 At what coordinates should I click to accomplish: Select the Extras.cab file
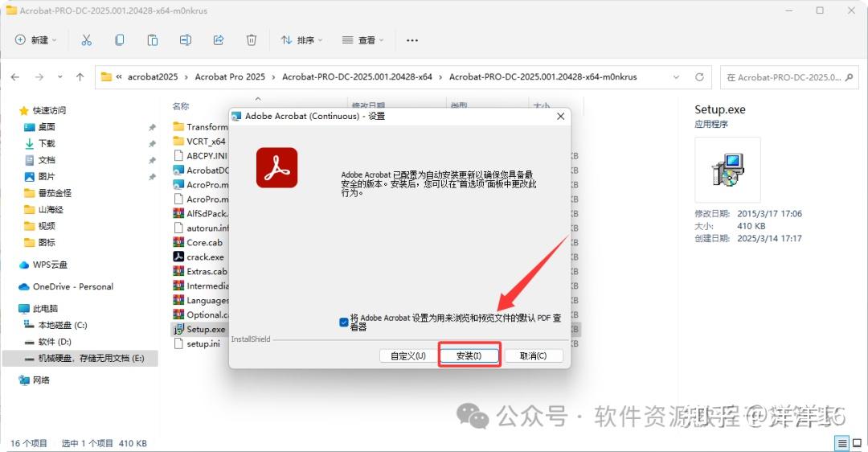[x=200, y=271]
